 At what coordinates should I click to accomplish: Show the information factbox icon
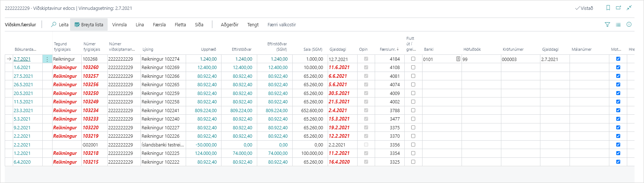click(629, 24)
